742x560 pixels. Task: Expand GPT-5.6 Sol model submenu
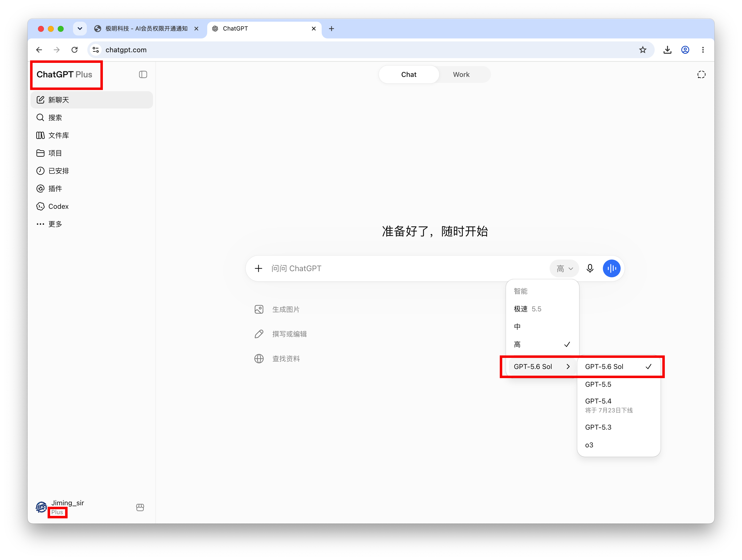click(x=542, y=367)
